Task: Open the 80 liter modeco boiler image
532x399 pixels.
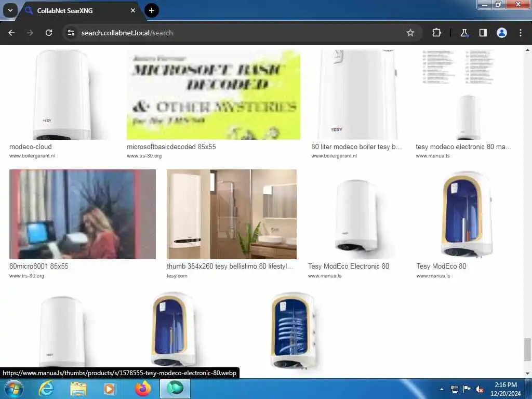Action: (x=357, y=95)
